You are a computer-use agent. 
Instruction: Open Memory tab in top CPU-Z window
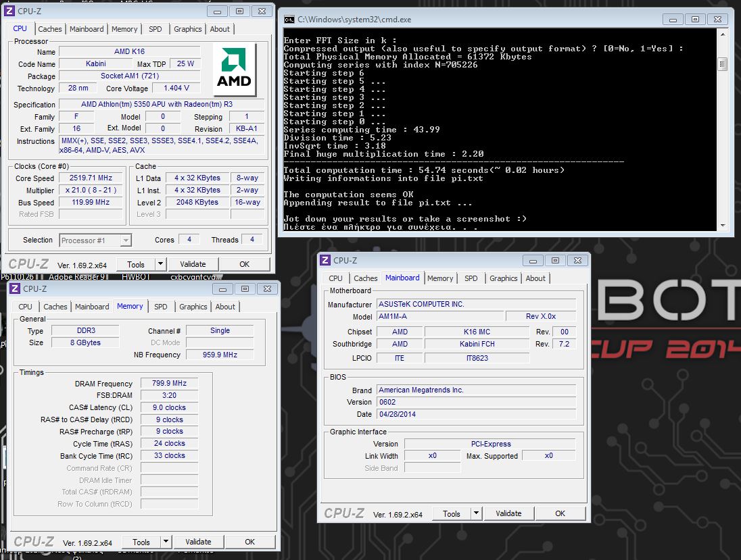(124, 29)
